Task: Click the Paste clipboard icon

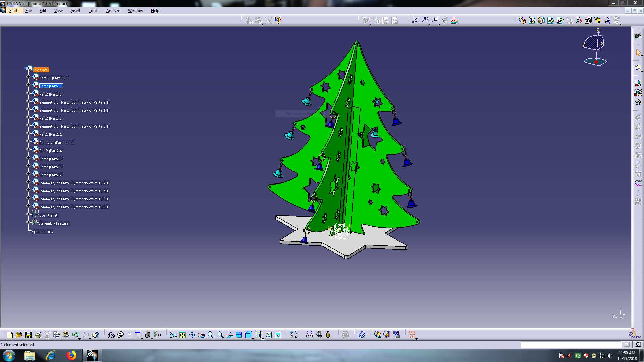Action: point(66,335)
